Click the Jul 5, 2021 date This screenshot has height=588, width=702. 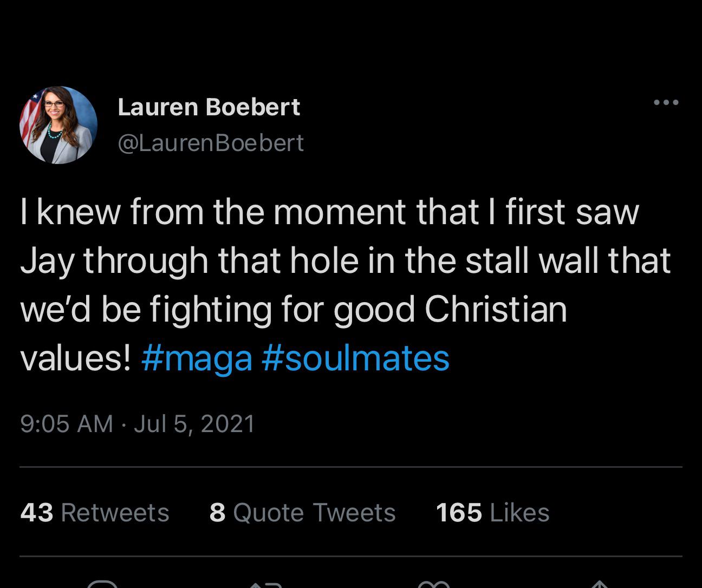(194, 423)
